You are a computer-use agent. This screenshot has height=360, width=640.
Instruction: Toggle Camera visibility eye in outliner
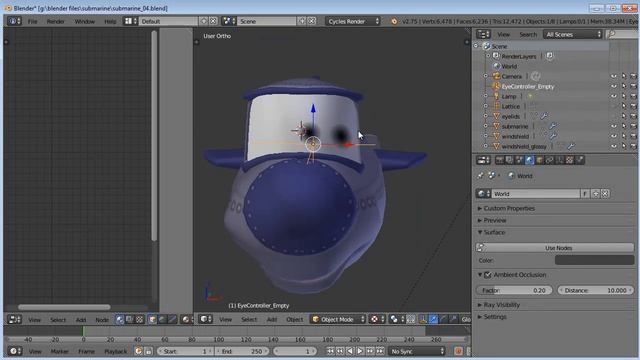[x=613, y=76]
